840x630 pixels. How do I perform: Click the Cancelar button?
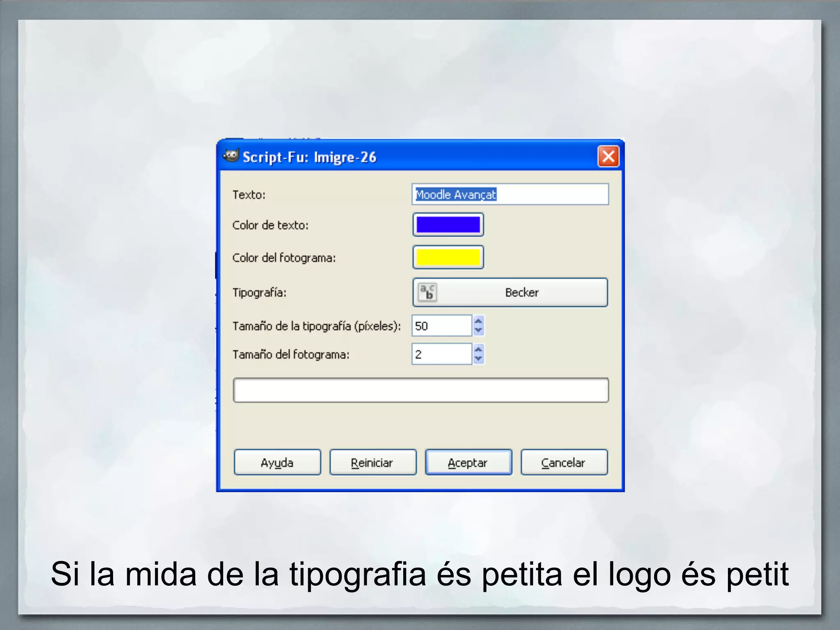coord(564,462)
